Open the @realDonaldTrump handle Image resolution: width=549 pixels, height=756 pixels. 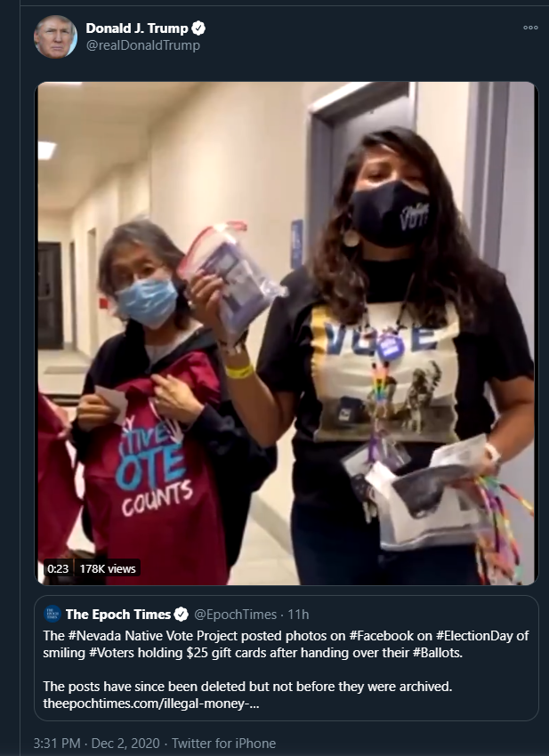tap(142, 45)
